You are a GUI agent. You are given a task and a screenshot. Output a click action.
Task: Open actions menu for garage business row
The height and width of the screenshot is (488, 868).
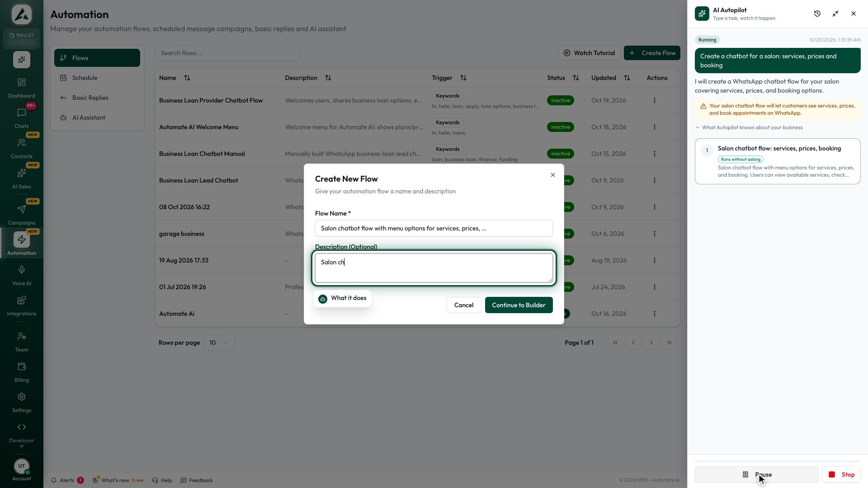[x=654, y=234]
